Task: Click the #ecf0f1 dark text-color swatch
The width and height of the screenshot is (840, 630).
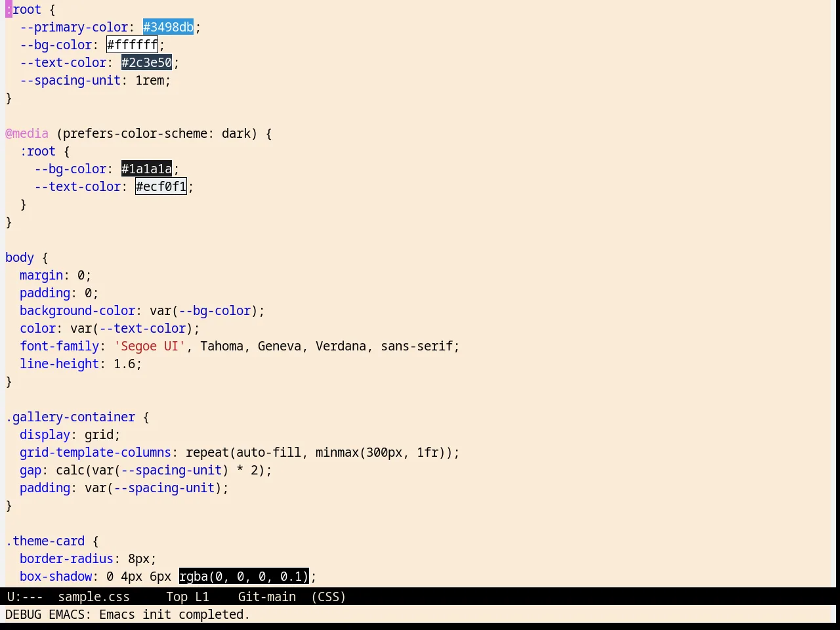Action: tap(161, 186)
